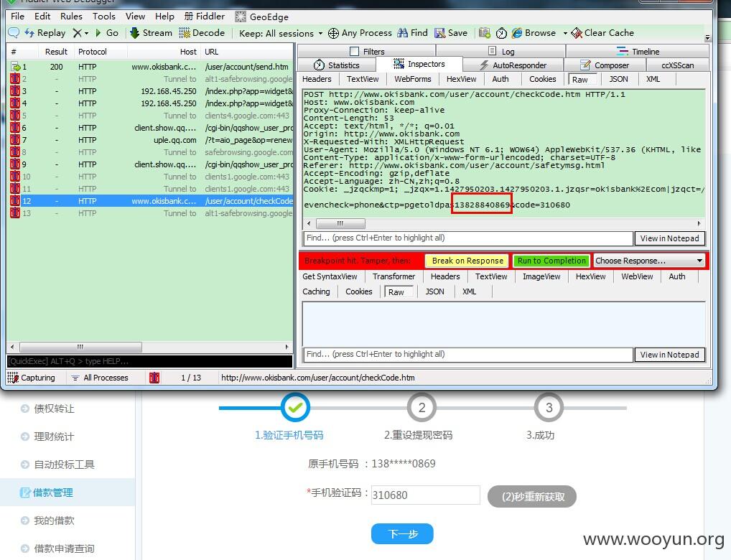This screenshot has width=731, height=560.
Task: Click the Run to Completion button
Action: (x=551, y=261)
